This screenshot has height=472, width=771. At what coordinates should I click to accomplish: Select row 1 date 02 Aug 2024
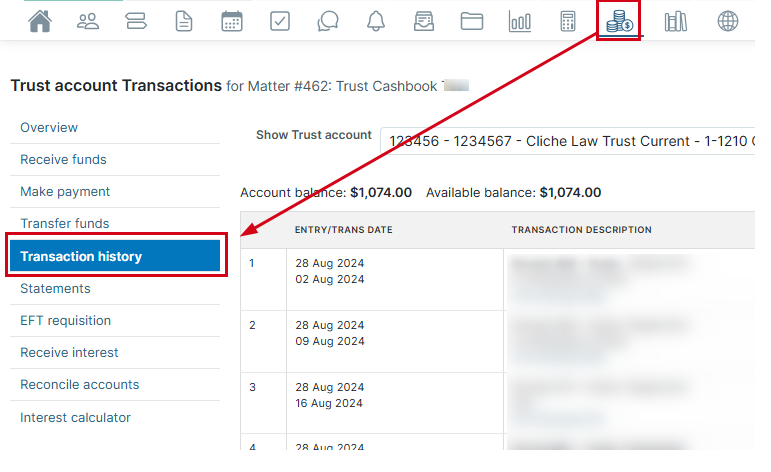[329, 279]
